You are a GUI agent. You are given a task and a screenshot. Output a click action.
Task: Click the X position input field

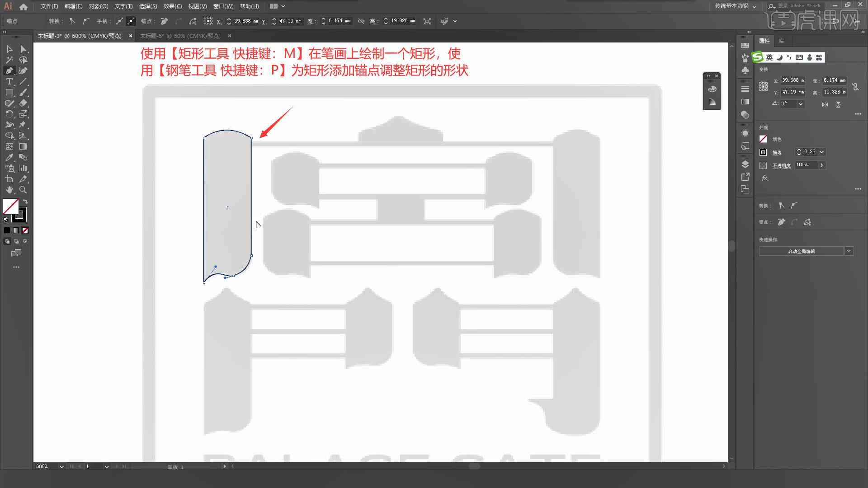[x=244, y=21]
